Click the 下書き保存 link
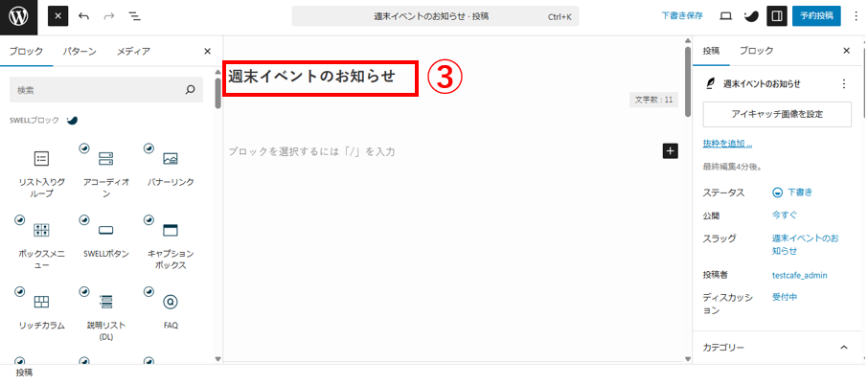The width and height of the screenshot is (868, 385). click(682, 16)
